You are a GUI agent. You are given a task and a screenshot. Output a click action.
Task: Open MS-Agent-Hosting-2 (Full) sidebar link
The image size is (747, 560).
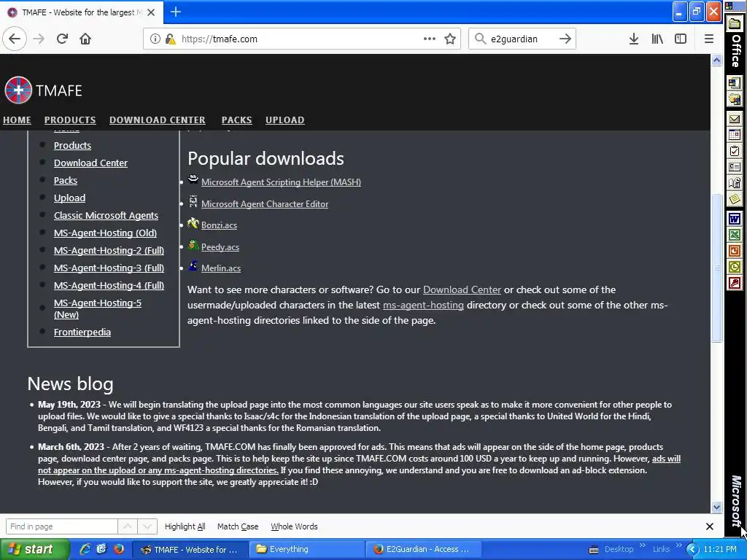[109, 251]
